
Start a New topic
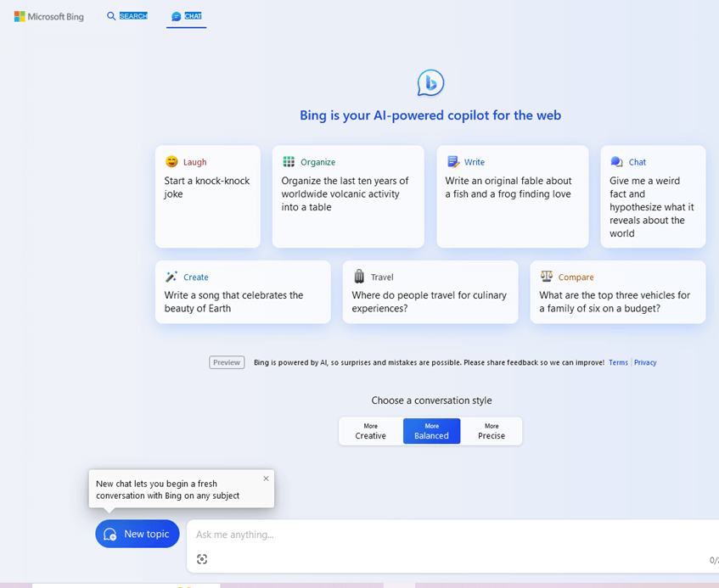tap(138, 534)
